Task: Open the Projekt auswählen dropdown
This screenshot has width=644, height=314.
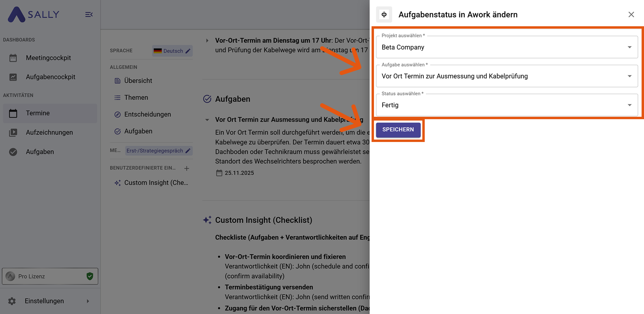Action: (x=629, y=47)
